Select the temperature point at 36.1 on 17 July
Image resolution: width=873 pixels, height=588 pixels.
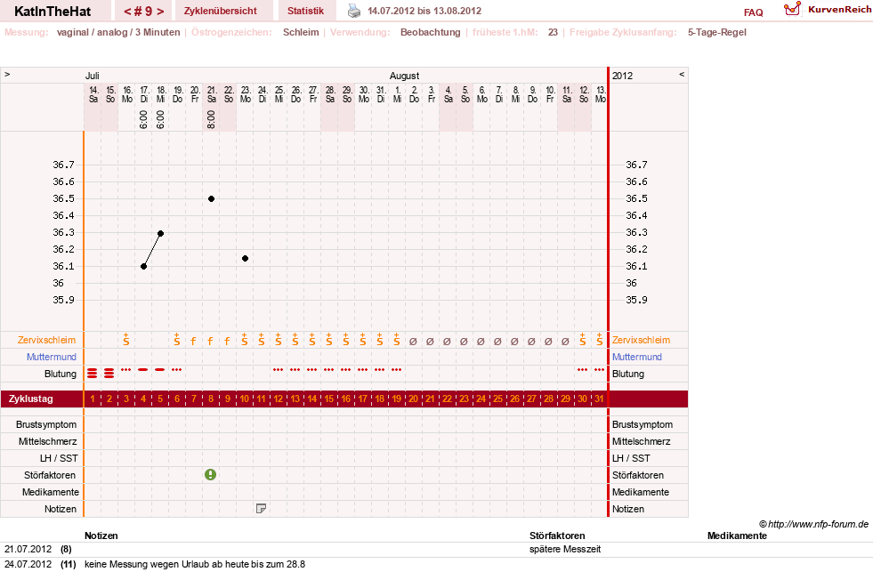(143, 267)
